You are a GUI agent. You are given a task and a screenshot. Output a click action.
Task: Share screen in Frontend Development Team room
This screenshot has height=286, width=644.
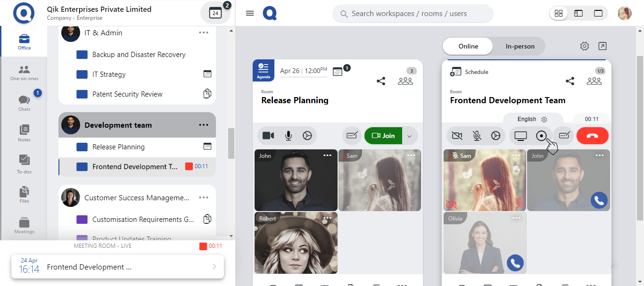click(x=520, y=136)
